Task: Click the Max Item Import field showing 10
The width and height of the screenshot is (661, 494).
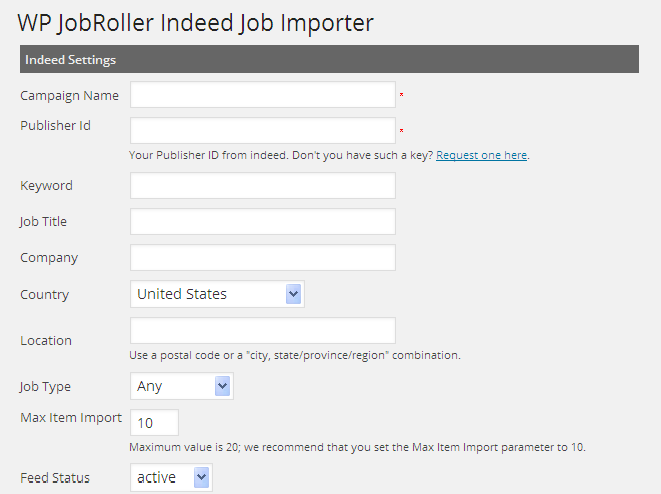Action: point(155,422)
